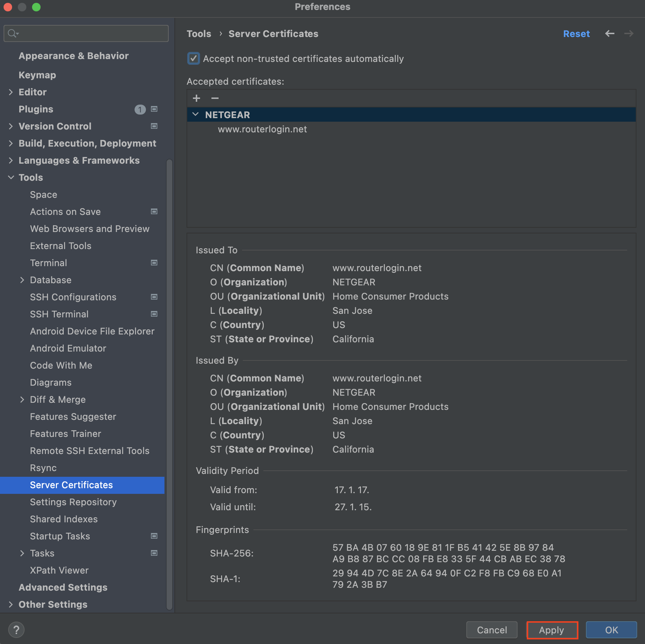Expand Languages & Frameworks section
The image size is (645, 644).
click(11, 160)
